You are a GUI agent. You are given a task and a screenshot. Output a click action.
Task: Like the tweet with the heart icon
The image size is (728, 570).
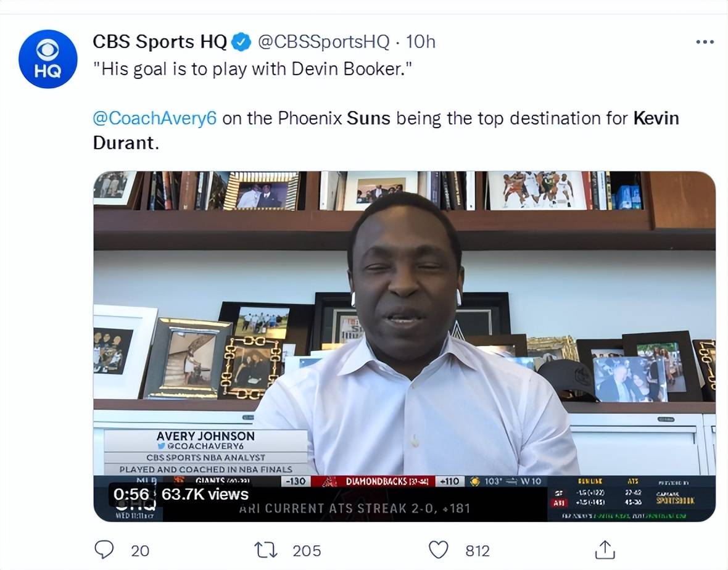(x=438, y=550)
